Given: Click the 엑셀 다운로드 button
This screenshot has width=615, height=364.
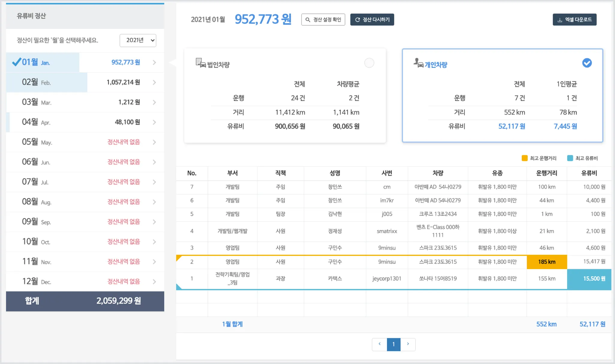Looking at the screenshot, I should pyautogui.click(x=574, y=20).
